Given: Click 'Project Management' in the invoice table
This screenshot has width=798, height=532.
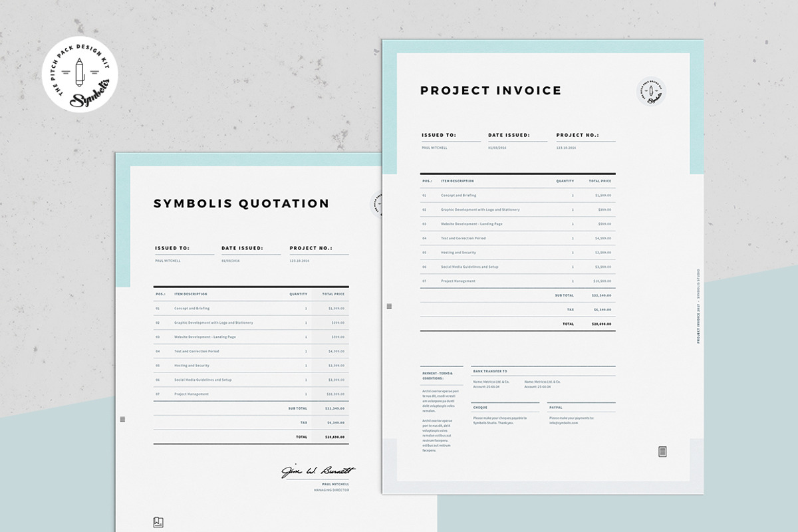Looking at the screenshot, I should click(x=458, y=281).
